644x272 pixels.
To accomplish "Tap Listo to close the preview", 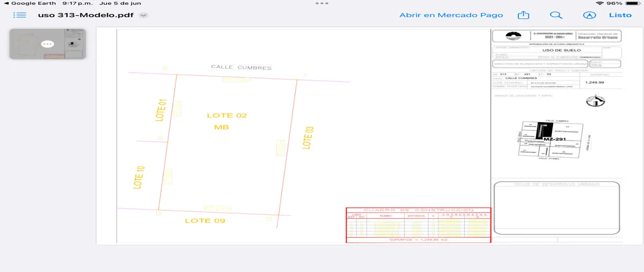I will coord(620,15).
